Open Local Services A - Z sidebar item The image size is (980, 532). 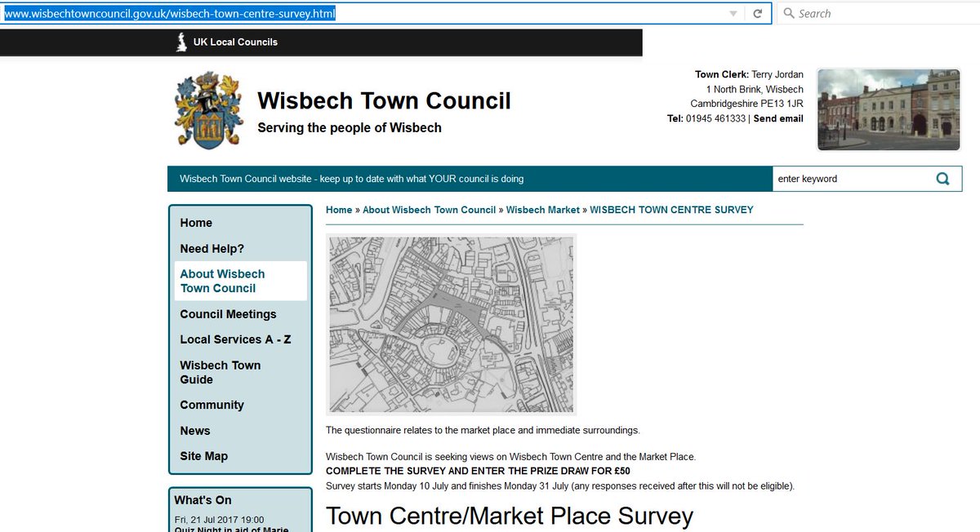tap(235, 339)
